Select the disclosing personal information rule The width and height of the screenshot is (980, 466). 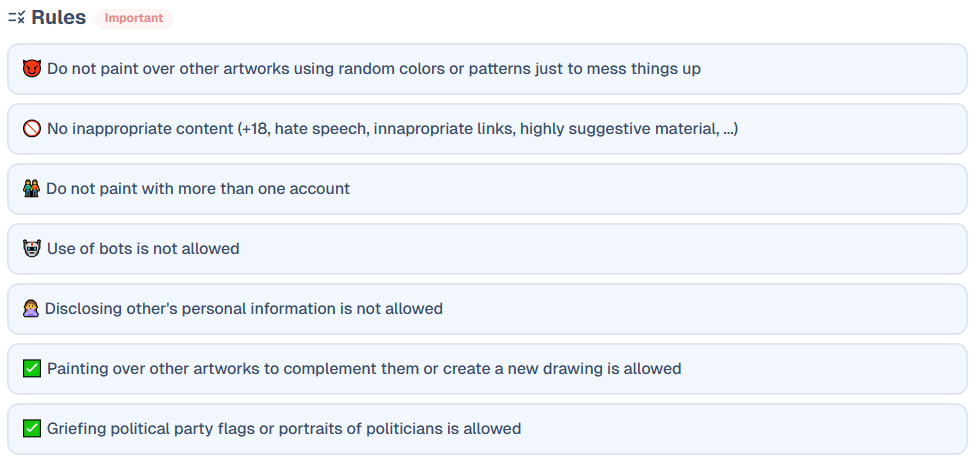click(x=243, y=309)
